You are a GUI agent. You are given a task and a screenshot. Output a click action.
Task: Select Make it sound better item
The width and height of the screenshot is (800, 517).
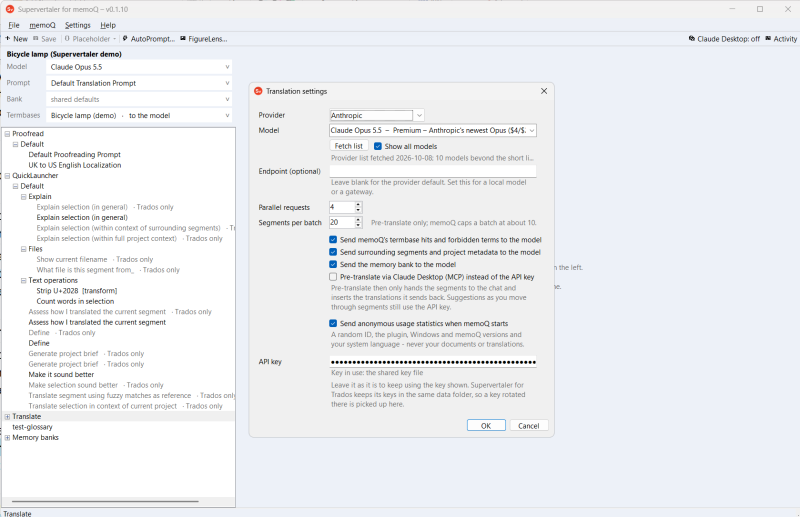(61, 375)
